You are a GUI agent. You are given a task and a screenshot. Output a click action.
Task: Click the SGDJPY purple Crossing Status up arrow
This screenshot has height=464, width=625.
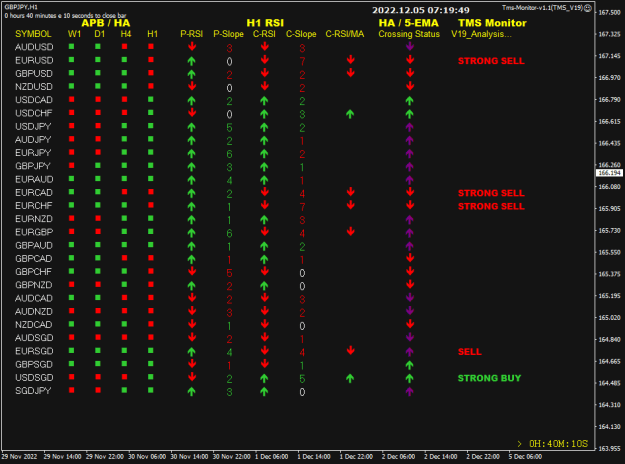coord(409,391)
